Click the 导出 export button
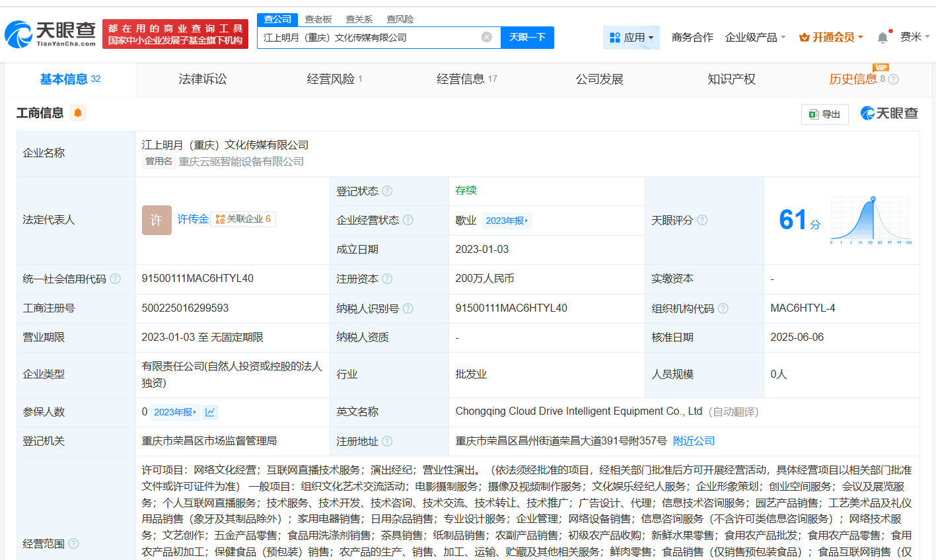This screenshot has width=936, height=560. [824, 114]
